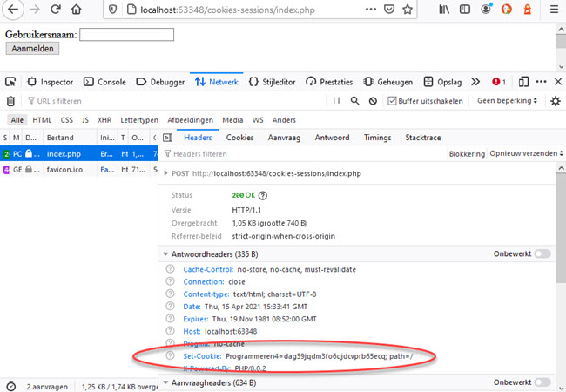The height and width of the screenshot is (392, 566).
Task: Switch to the Debugger tab
Action: (160, 82)
